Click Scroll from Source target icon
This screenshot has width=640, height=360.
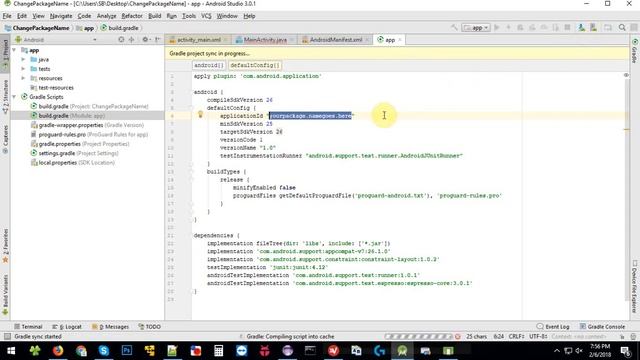click(x=121, y=40)
